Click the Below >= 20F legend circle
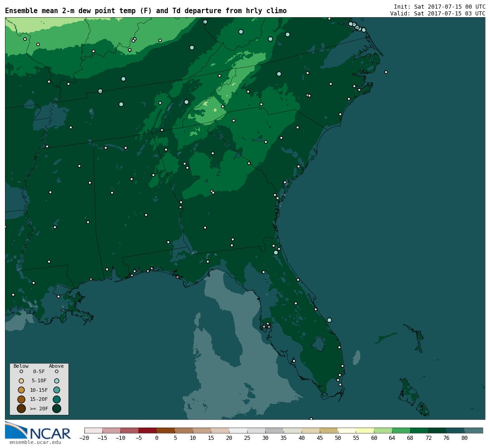This screenshot has width=490, height=448. [x=21, y=409]
